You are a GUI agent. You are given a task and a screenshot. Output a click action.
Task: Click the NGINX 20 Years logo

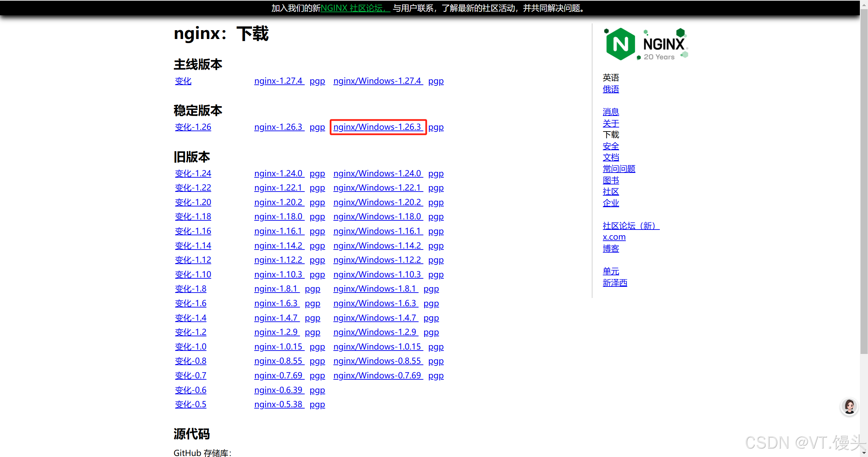[646, 44]
